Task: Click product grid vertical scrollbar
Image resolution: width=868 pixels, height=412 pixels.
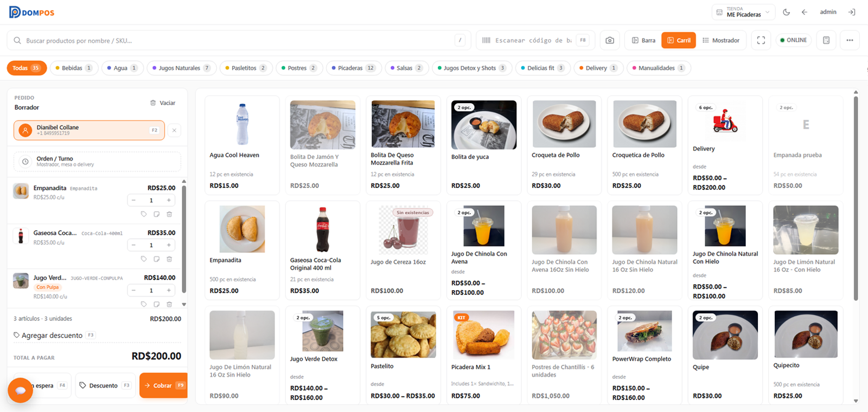Action: (856, 198)
